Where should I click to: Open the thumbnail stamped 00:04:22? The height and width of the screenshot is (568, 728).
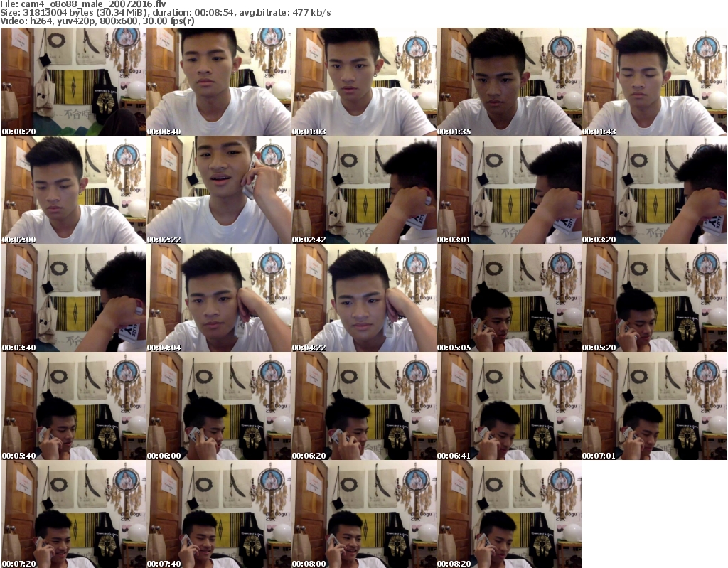point(364,298)
